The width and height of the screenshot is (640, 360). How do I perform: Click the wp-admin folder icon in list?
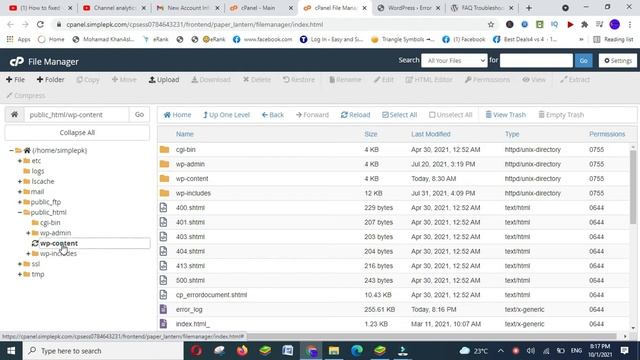(x=164, y=164)
